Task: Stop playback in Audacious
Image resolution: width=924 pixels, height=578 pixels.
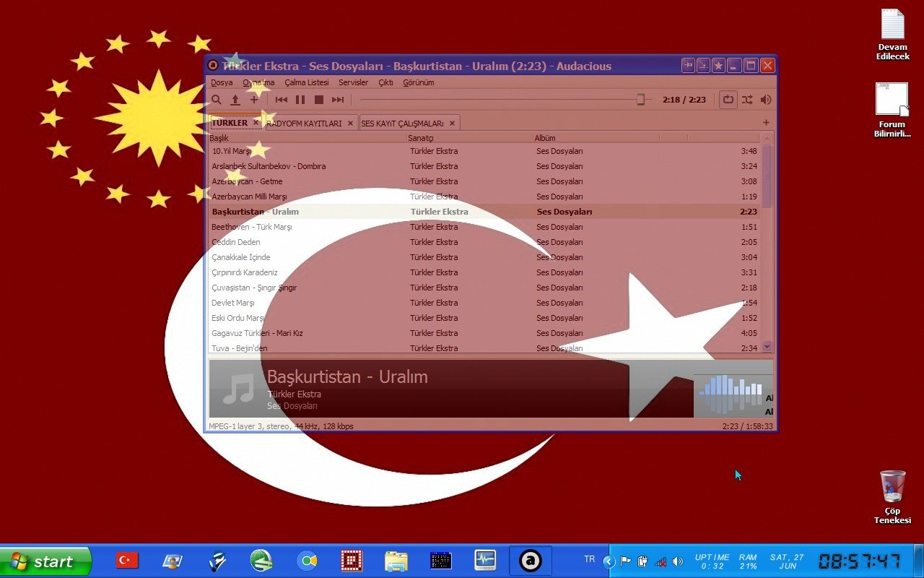Action: coord(319,100)
